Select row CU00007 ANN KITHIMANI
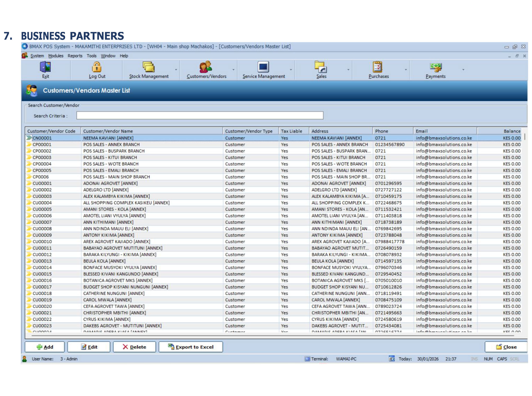This screenshot has width=532, height=396. tap(108, 222)
